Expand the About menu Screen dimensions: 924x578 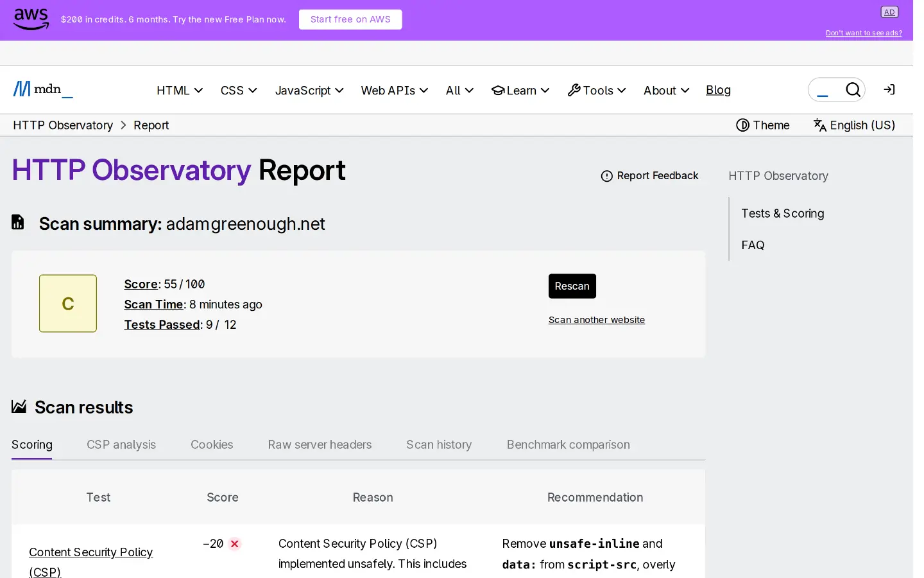click(667, 91)
